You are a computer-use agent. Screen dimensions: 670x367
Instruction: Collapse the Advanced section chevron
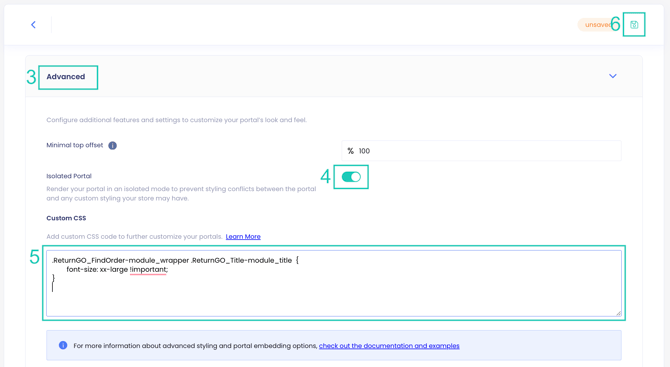click(x=613, y=76)
